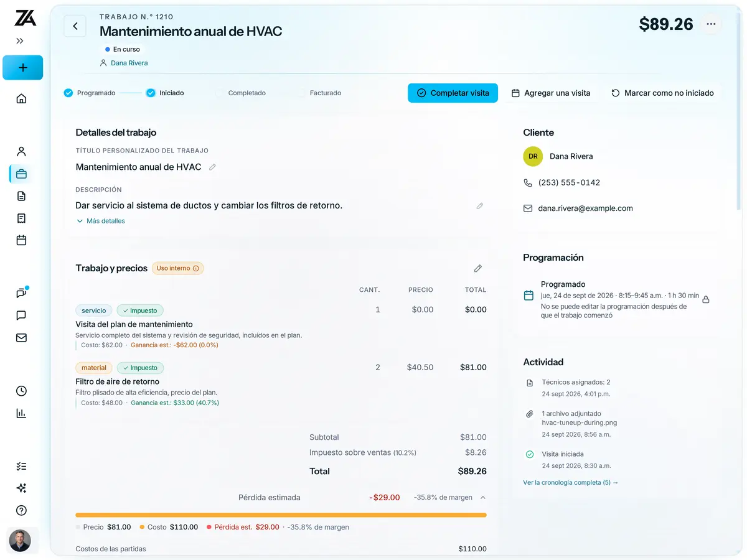Viewport: 747px width, 560px height.
Task: Open the clock time tracking icon
Action: [x=22, y=391]
